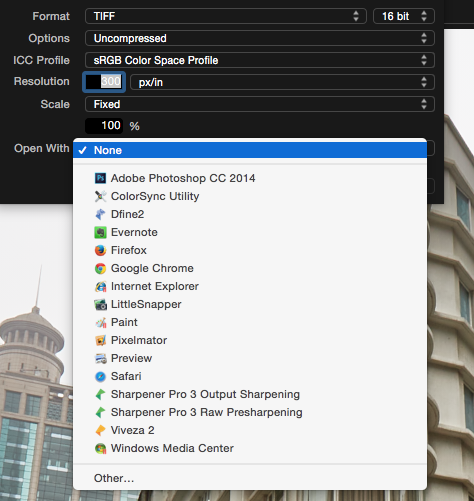Click the Sharpener Pro 3 Output Sharpening text
Viewport: 474px width, 501px height.
point(205,394)
